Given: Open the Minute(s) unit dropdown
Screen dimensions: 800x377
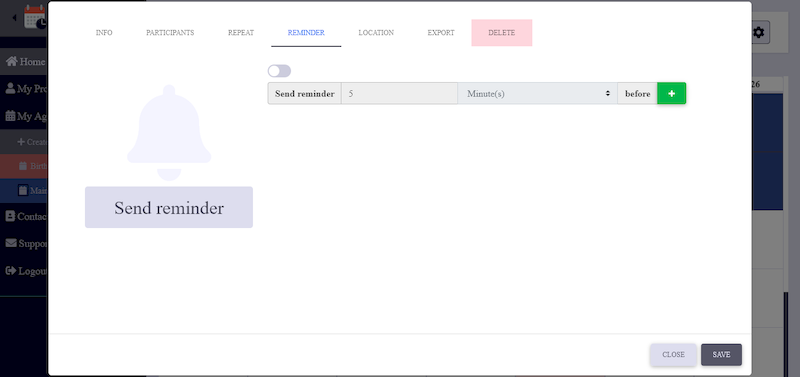Looking at the screenshot, I should pyautogui.click(x=537, y=93).
